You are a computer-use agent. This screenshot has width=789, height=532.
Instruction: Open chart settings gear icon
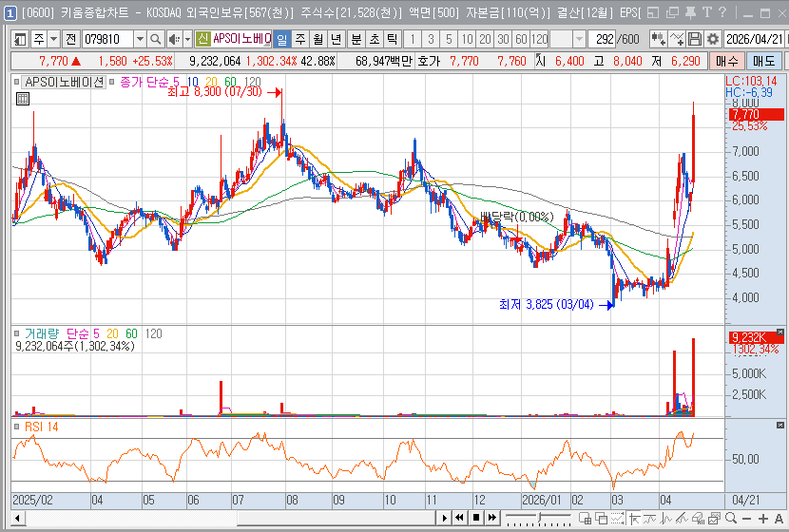pos(713,39)
